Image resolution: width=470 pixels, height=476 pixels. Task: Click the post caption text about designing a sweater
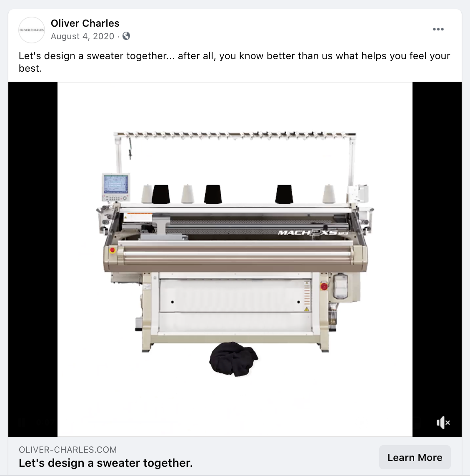tap(234, 62)
